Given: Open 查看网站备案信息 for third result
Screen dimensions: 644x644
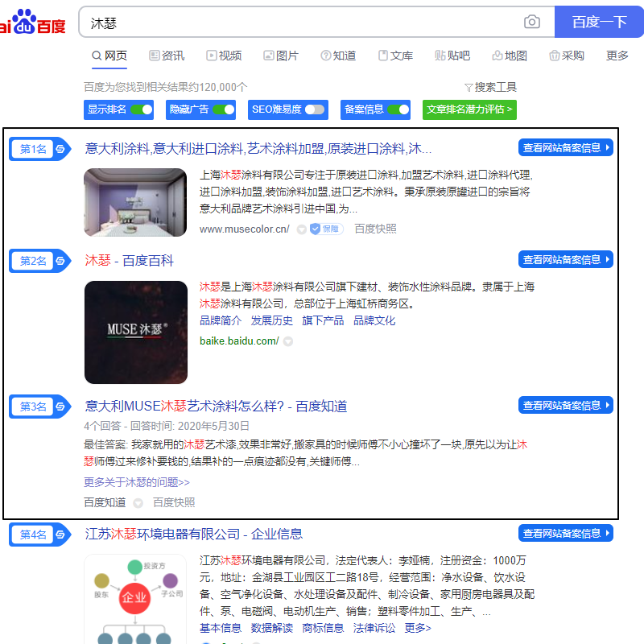Looking at the screenshot, I should coord(566,405).
